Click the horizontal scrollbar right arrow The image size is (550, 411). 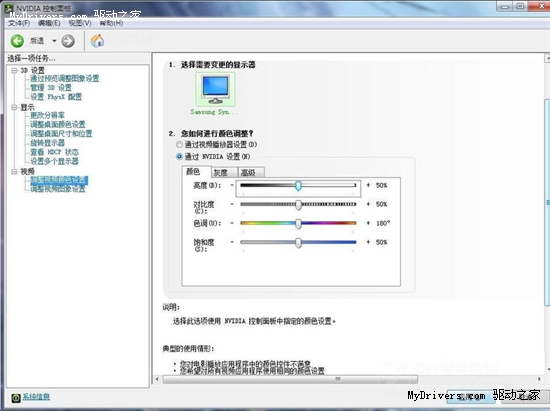539,379
